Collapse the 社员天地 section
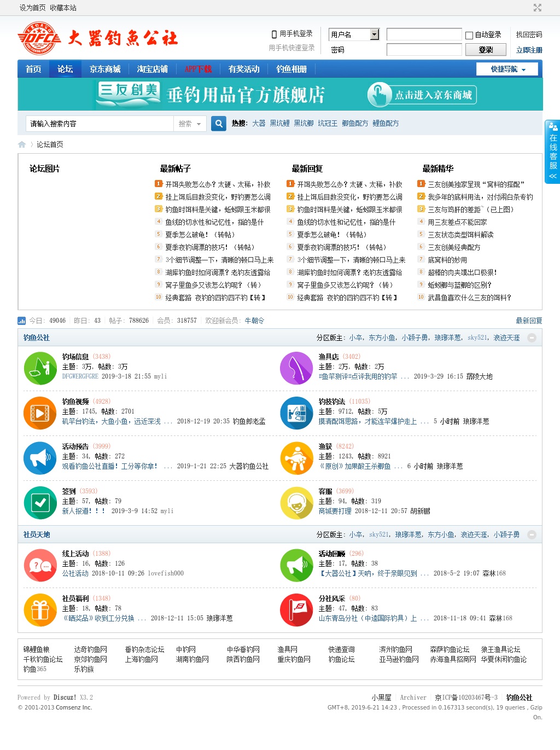560x750 pixels. point(532,535)
